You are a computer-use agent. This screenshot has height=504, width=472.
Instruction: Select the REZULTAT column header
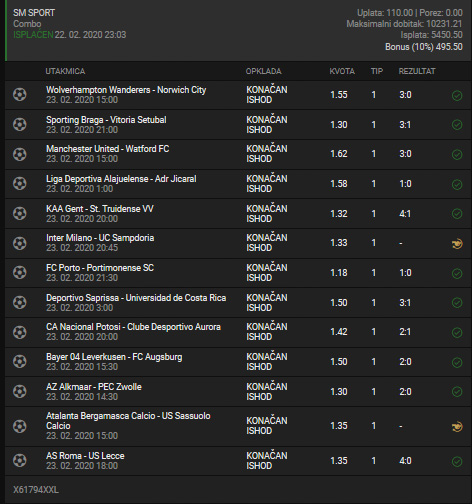417,71
